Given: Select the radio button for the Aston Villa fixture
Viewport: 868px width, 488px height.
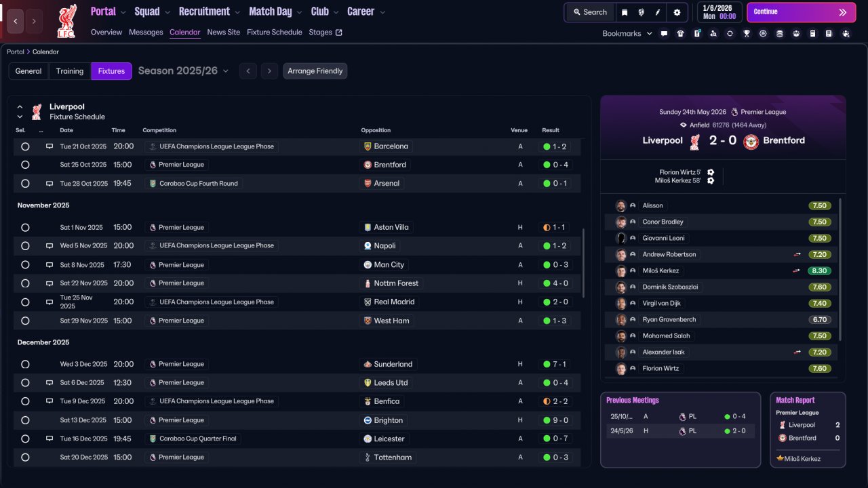Looking at the screenshot, I should (25, 228).
